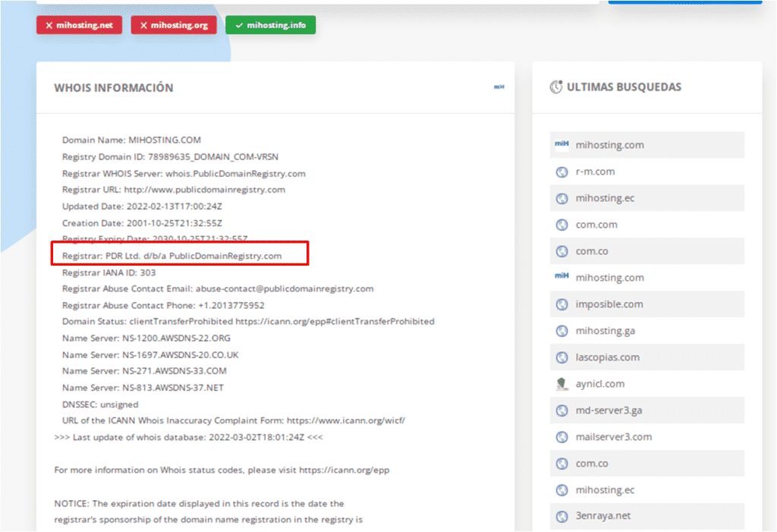The width and height of the screenshot is (777, 532).
Task: Click the globe icon next to lascopias.com
Action: [562, 357]
